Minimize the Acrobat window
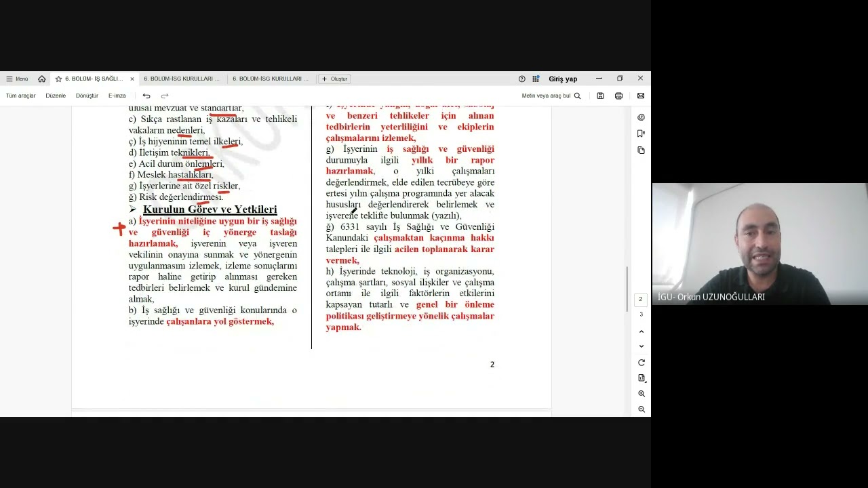Image resolution: width=868 pixels, height=488 pixels. (599, 79)
